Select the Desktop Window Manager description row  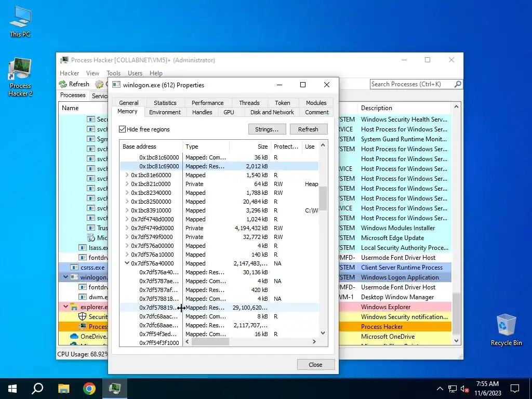(397, 297)
